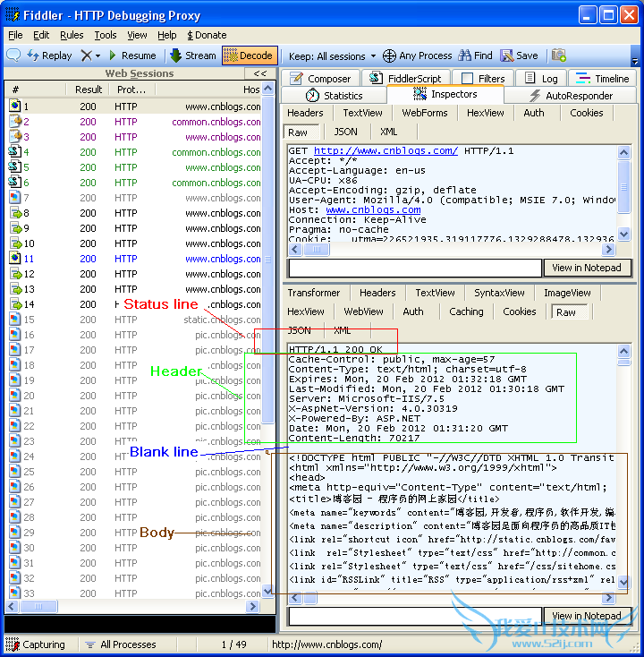
Task: Click the Replay sessions button
Action: [49, 55]
